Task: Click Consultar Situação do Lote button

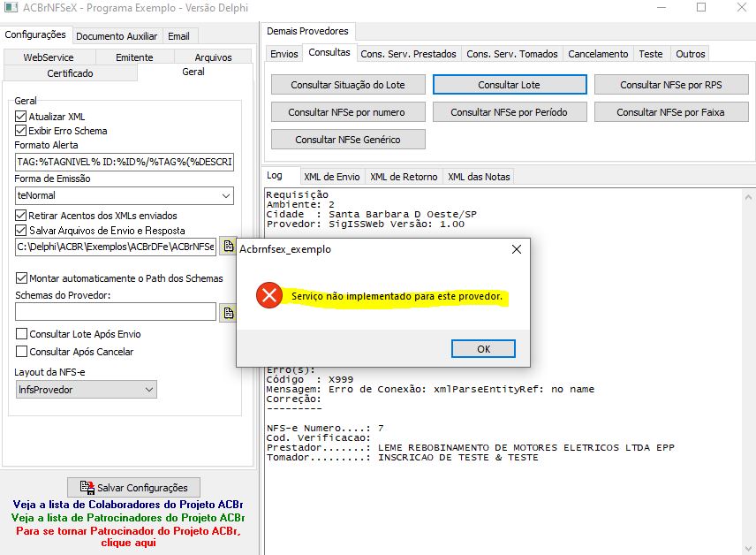Action: (x=348, y=85)
